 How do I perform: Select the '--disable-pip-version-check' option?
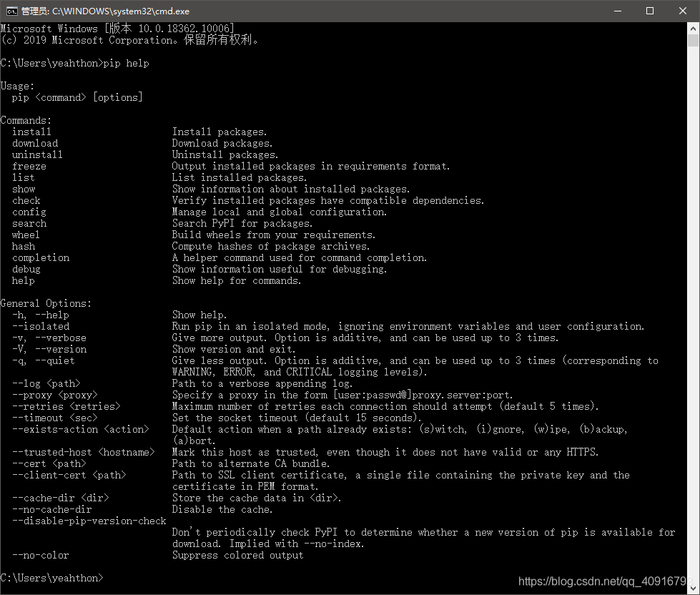[x=89, y=520]
